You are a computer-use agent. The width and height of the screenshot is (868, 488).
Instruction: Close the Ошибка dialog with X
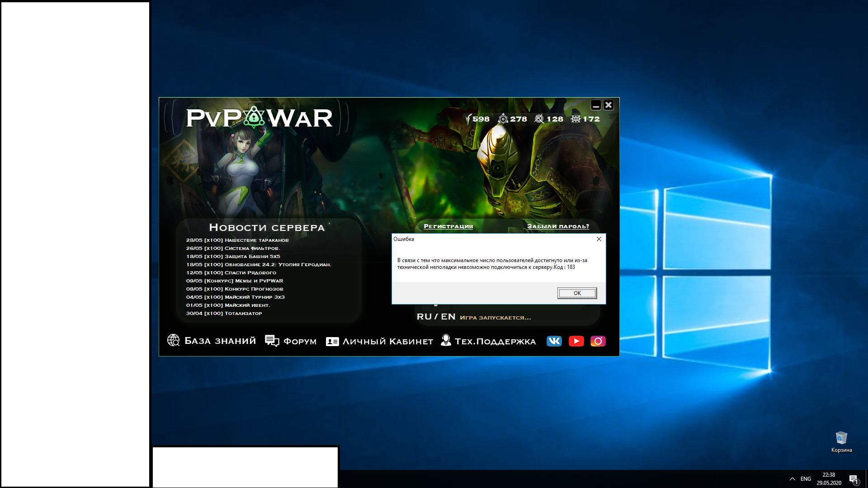click(599, 239)
